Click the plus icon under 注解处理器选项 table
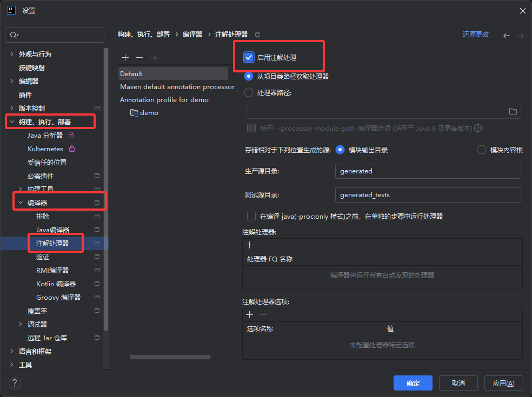This screenshot has width=532, height=397. click(x=249, y=315)
